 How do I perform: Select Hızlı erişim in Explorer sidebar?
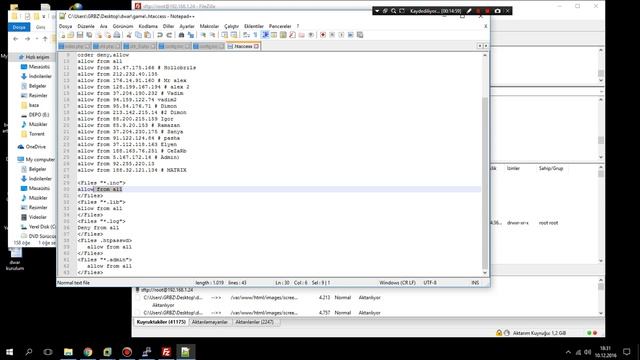point(37,57)
